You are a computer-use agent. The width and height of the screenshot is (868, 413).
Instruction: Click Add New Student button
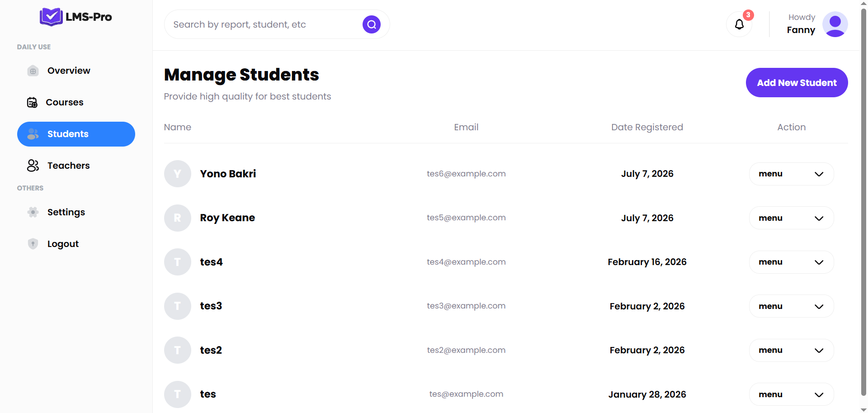pos(797,83)
